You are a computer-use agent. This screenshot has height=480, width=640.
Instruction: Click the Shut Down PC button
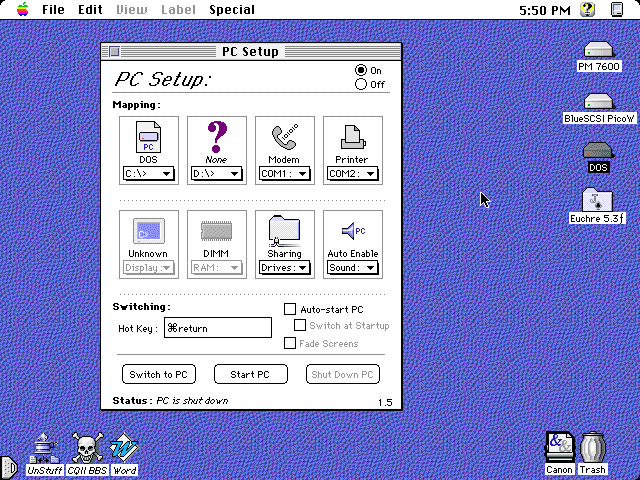pos(343,374)
